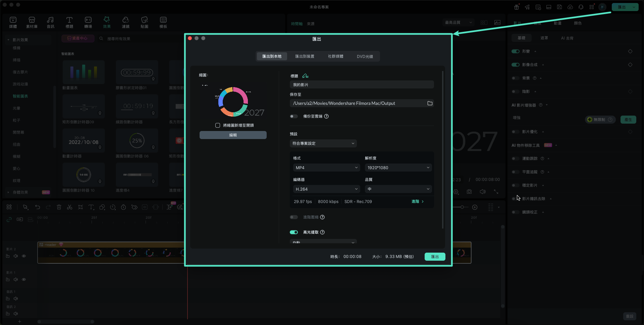Click the AI title generator pencil icon
Viewport: 644px width, 325px height.
pos(305,76)
